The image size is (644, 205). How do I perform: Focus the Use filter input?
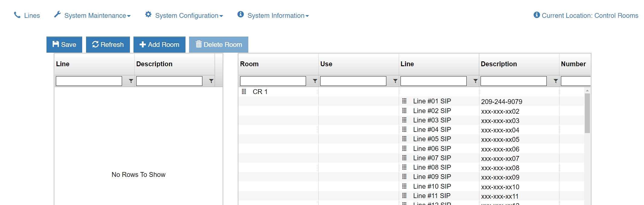[353, 81]
